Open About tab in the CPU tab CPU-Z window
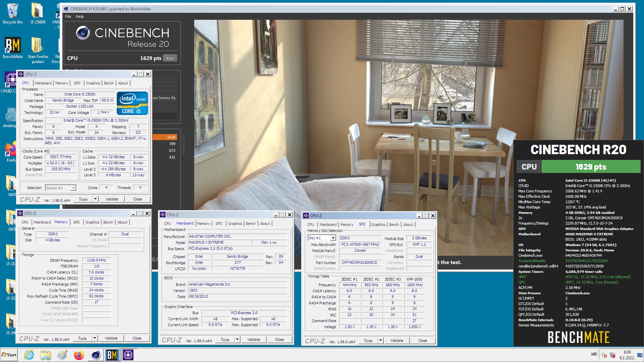 click(x=123, y=83)
